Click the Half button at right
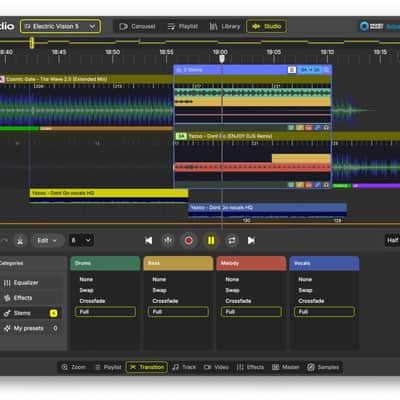This screenshot has height=400, width=400. (x=392, y=240)
